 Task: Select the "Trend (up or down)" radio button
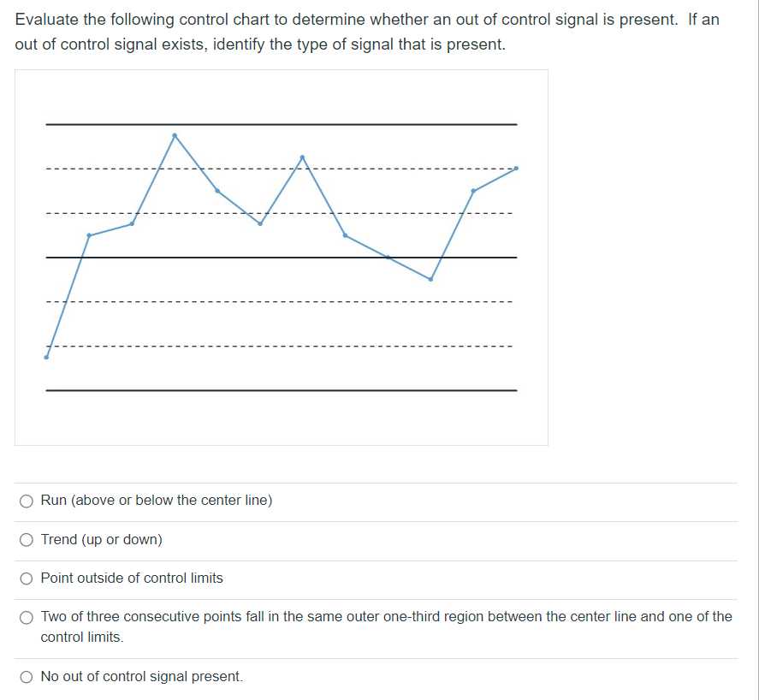(x=27, y=539)
